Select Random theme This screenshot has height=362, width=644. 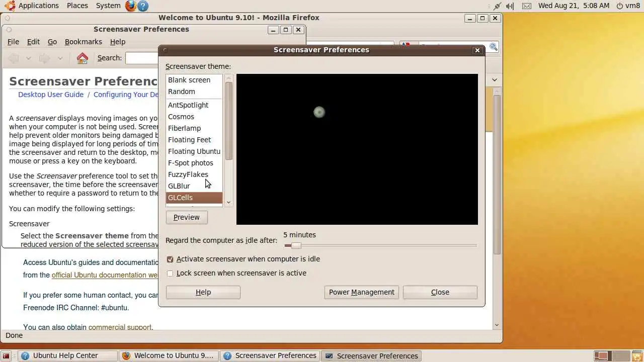(194, 92)
